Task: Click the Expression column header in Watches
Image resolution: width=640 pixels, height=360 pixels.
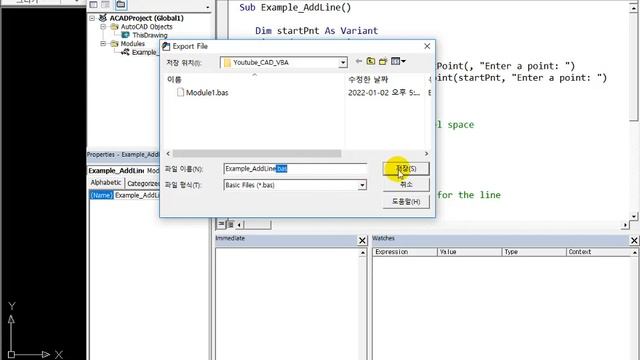Action: [x=404, y=252]
